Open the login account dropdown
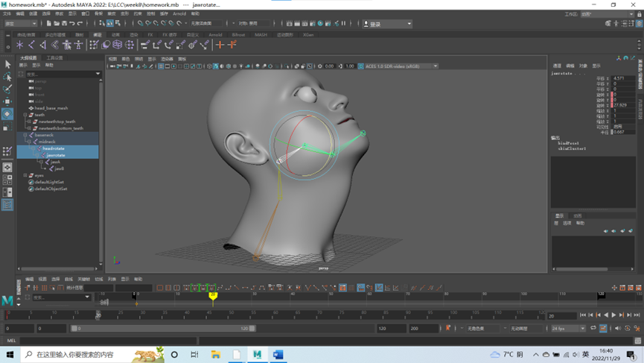644x363 pixels. (x=387, y=24)
